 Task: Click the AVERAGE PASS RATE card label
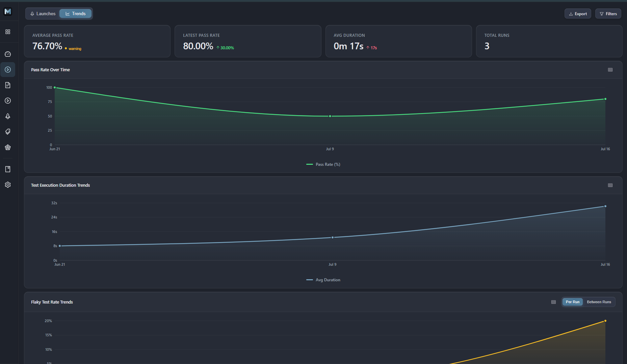click(53, 35)
